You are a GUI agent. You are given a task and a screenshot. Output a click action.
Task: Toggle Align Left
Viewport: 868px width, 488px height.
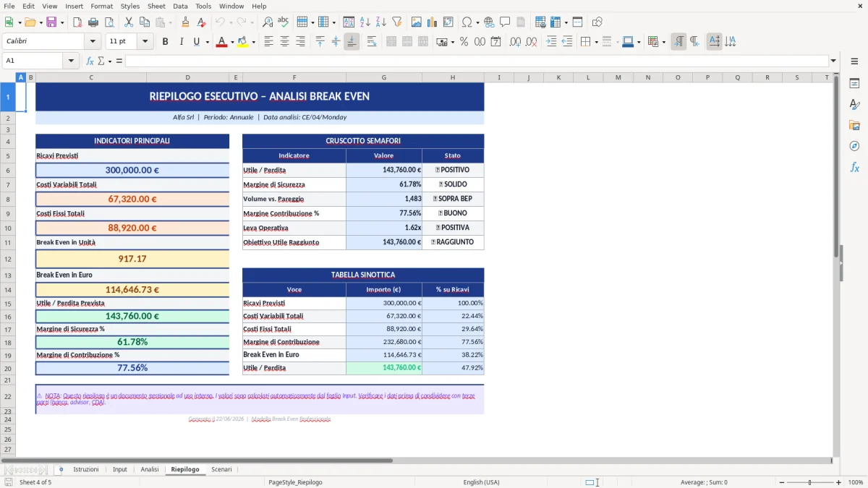(x=268, y=42)
